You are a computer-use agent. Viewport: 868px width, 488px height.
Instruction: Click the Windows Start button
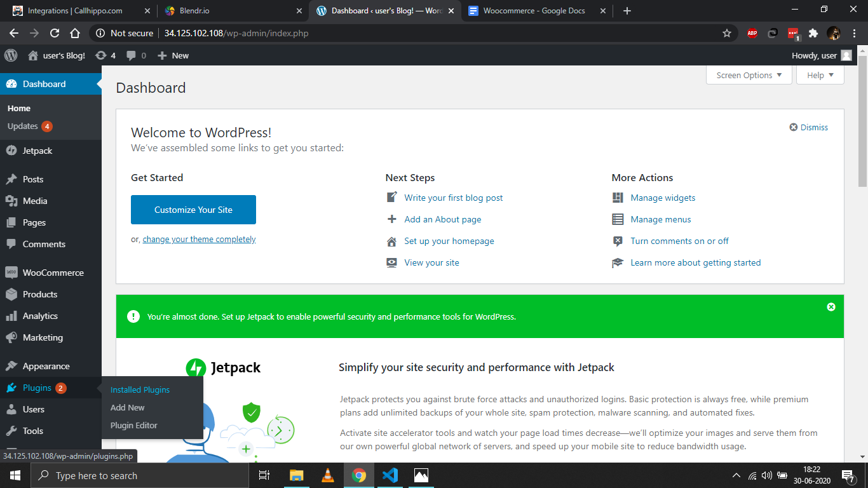point(15,475)
